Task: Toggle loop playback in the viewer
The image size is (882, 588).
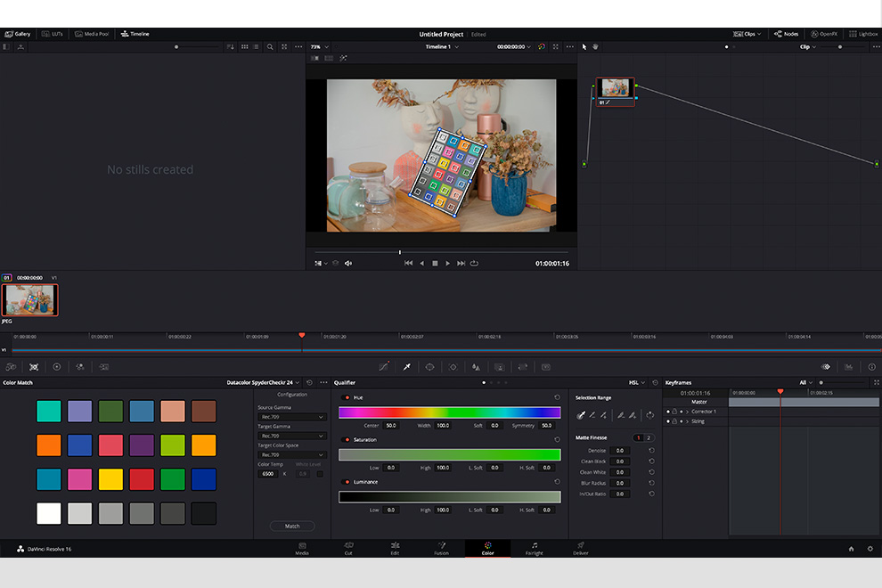Action: coord(474,263)
